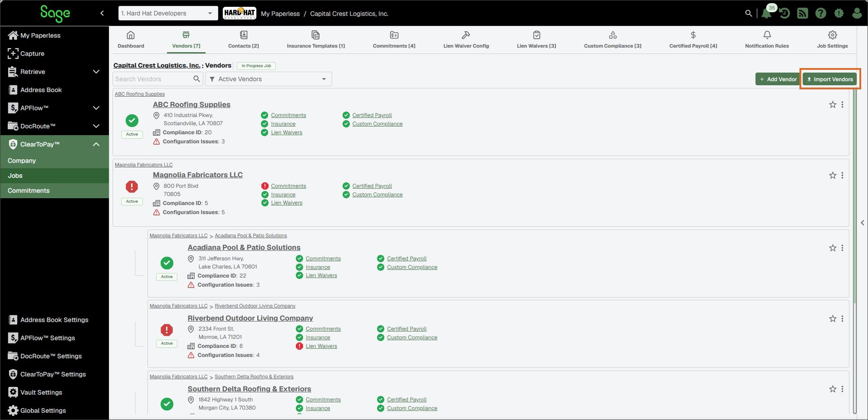Open the kebab menu for ABC Roofing Supplies

[x=843, y=105]
